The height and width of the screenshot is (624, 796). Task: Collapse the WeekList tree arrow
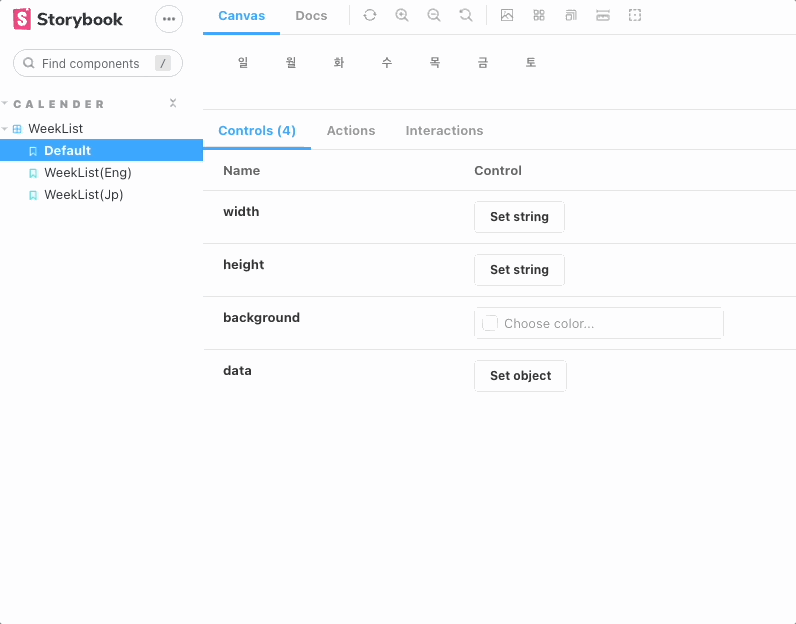(5, 128)
